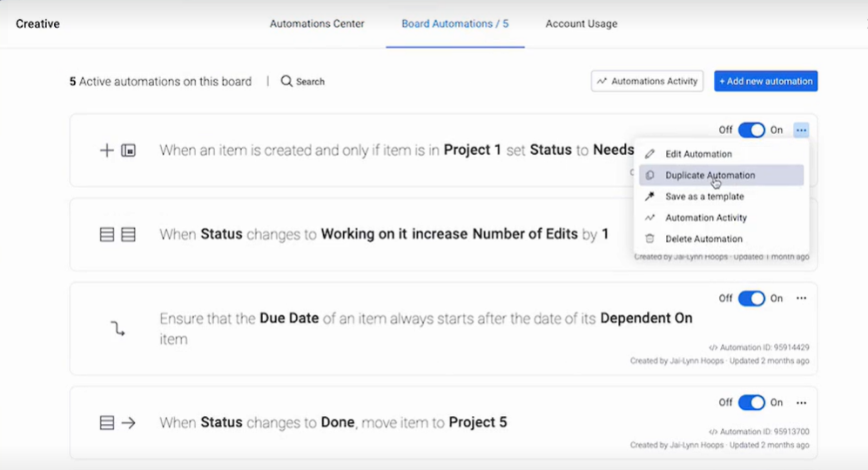Click Working on it status value
The image size is (868, 470).
coord(364,234)
